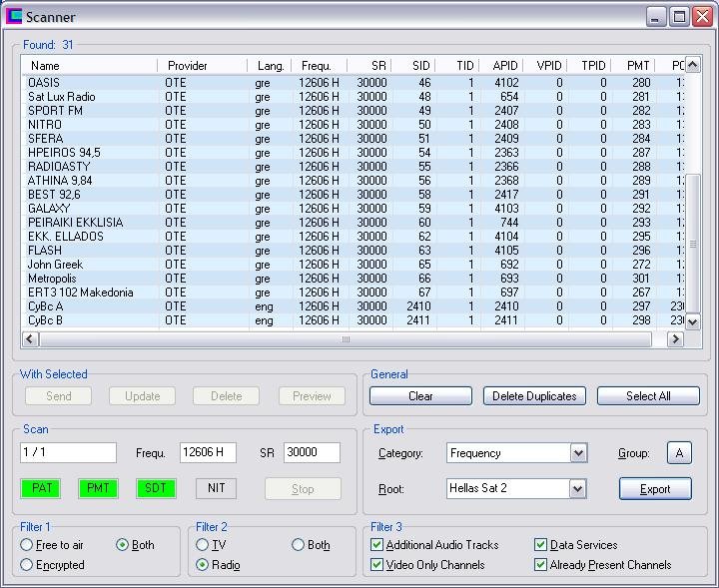Select the RADIOASTY row

coord(354,167)
